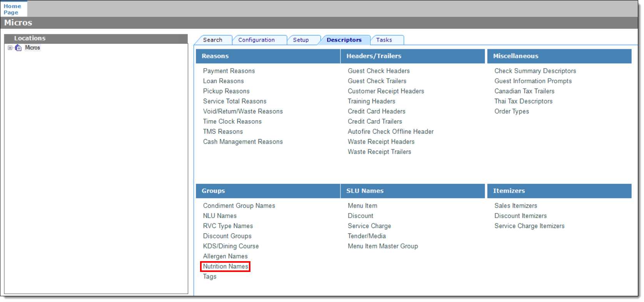
Task: Open Guest Check Headers
Action: [x=379, y=71]
